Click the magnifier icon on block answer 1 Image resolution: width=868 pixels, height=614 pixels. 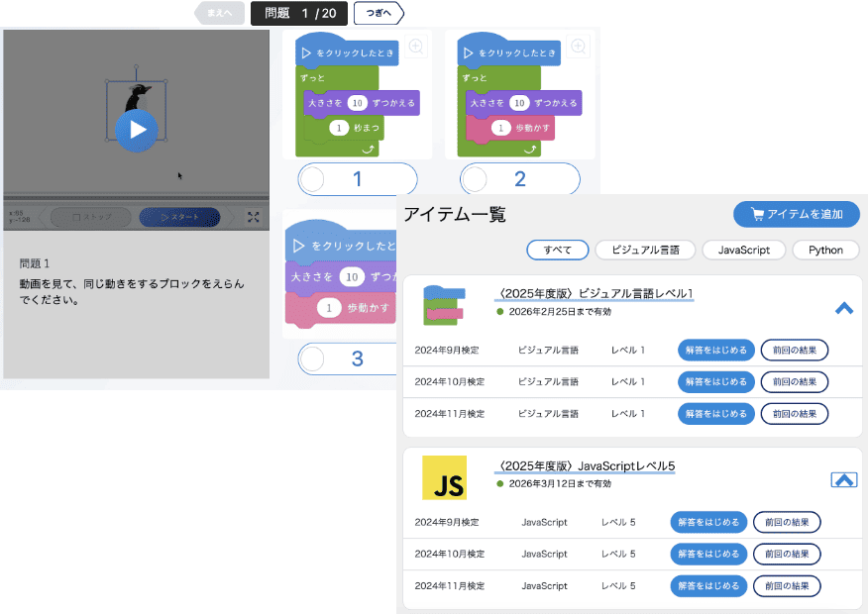415,47
